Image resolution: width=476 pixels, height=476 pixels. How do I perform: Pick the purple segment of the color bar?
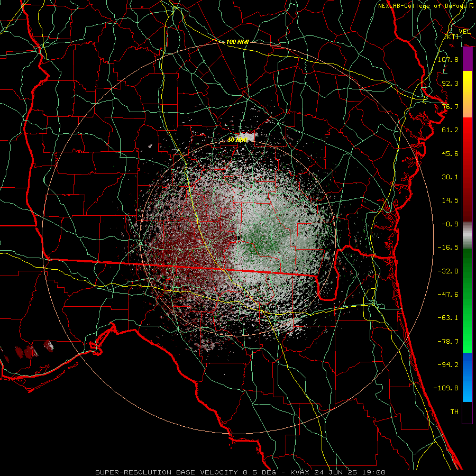tap(467, 59)
